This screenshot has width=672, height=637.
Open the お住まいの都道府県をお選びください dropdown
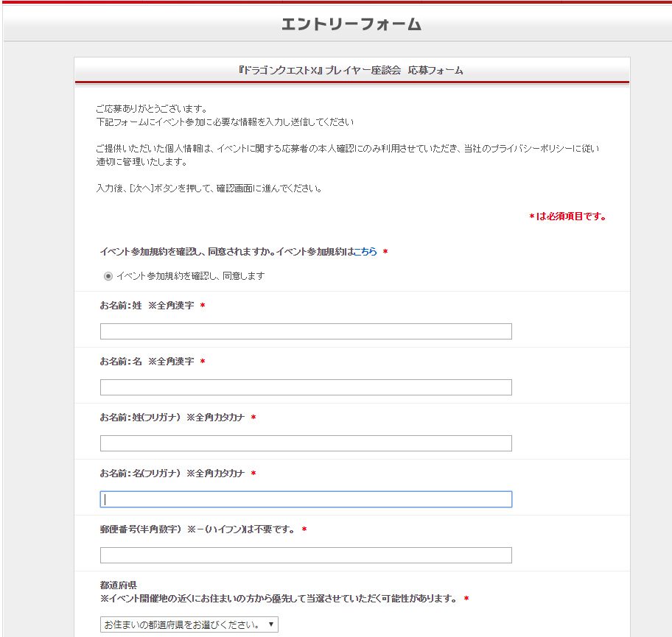189,624
